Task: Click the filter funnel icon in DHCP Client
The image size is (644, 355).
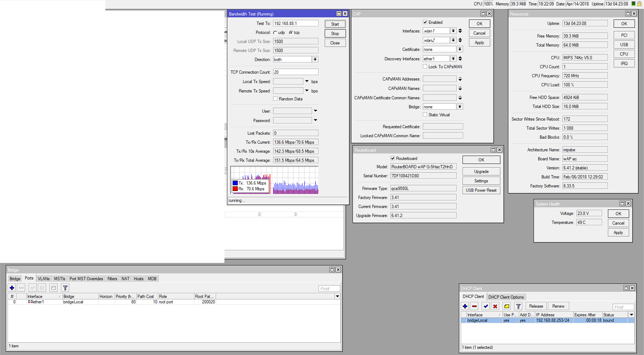Action: point(518,306)
